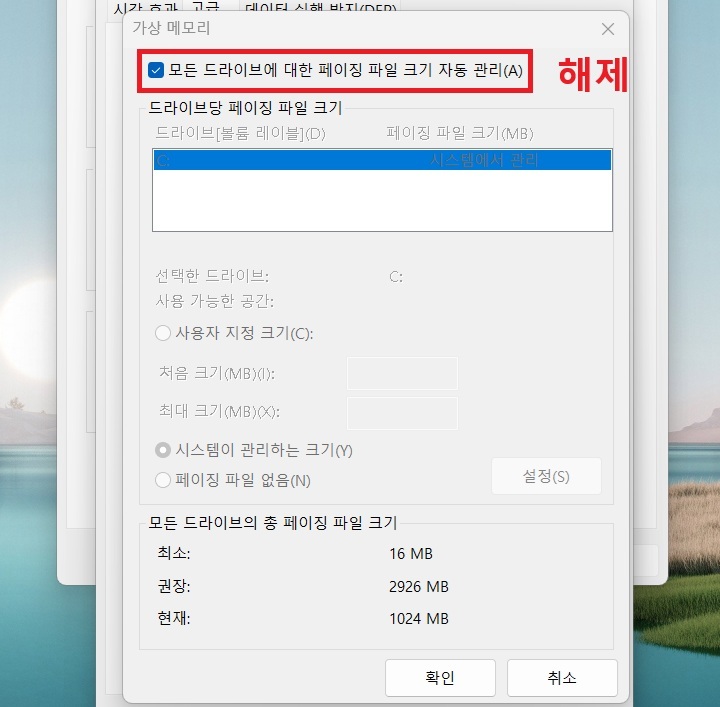Image resolution: width=720 pixels, height=707 pixels.
Task: Select the C: drive row in list
Action: (x=382, y=160)
